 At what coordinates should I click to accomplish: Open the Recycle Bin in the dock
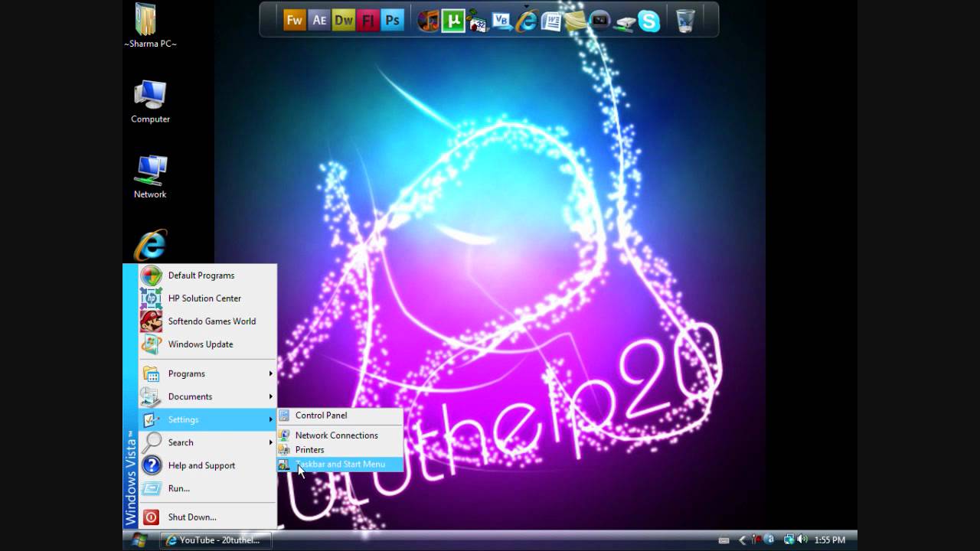686,21
